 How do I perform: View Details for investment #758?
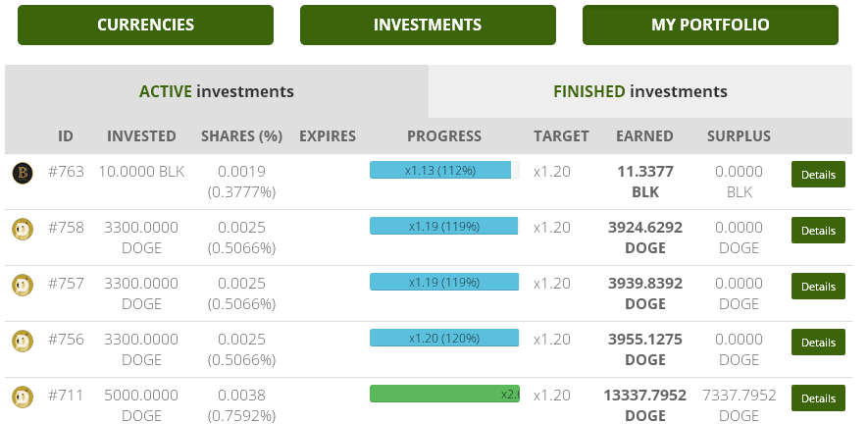click(818, 231)
